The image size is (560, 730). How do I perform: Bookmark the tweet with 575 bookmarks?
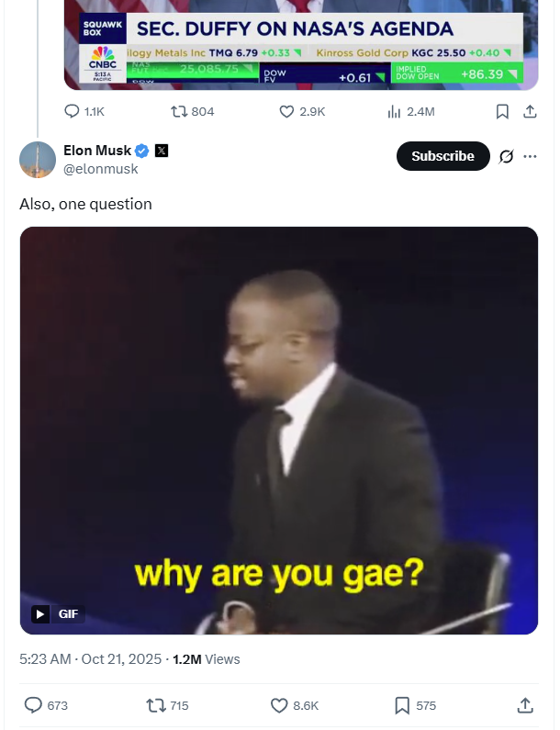tap(415, 705)
